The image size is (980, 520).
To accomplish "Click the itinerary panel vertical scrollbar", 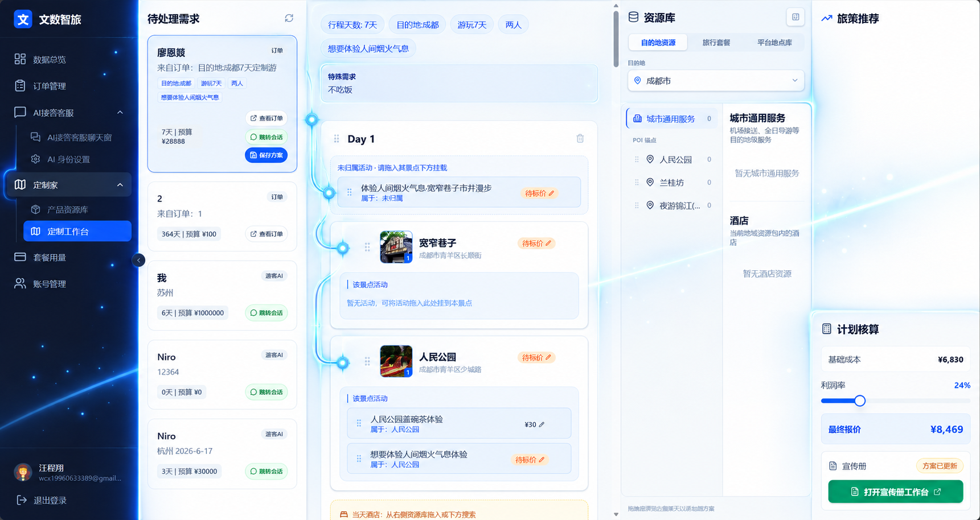I will pos(616,39).
